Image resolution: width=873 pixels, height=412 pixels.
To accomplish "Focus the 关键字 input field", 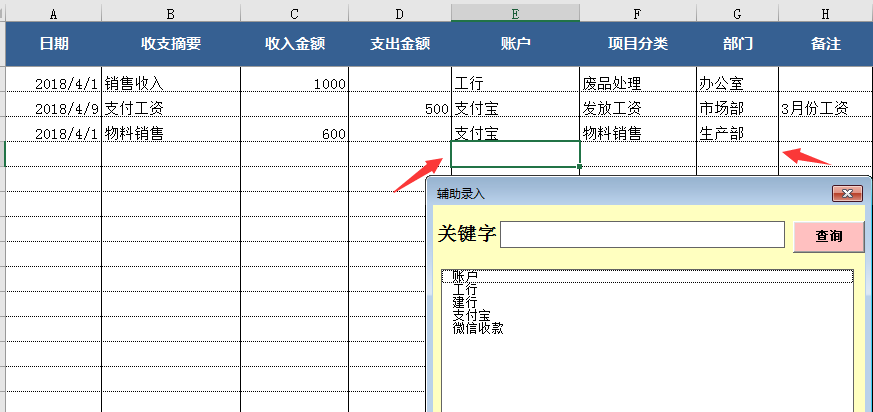I will [x=643, y=234].
